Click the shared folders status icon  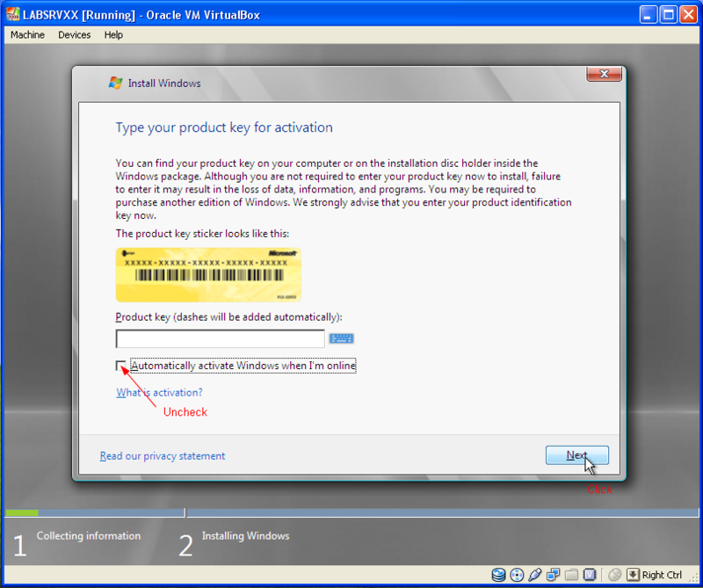[x=571, y=575]
